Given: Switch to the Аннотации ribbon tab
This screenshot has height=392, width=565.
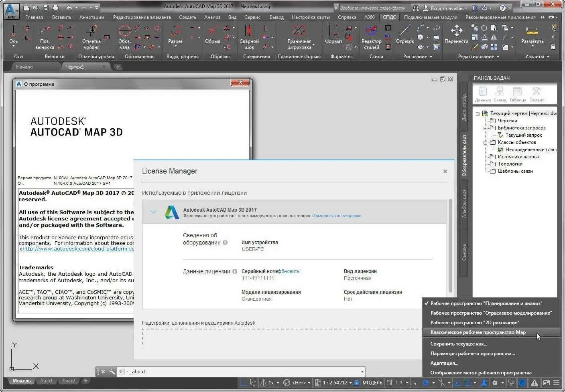Looking at the screenshot, I should tap(91, 17).
